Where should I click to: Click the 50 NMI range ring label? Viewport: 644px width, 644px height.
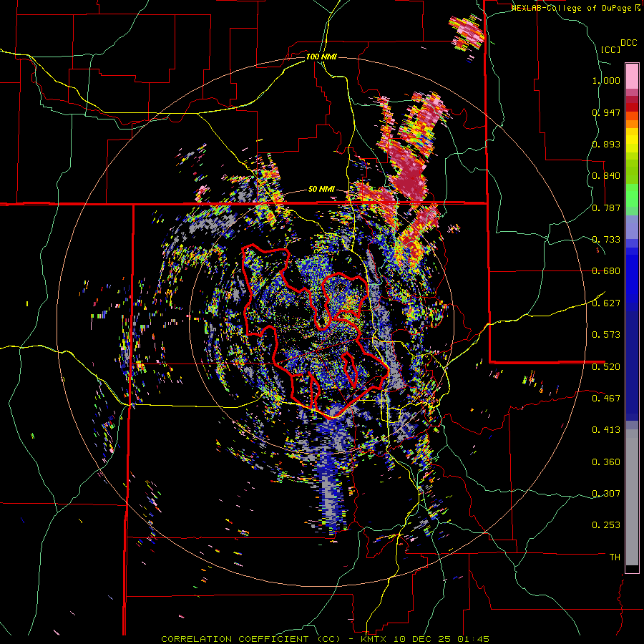point(321,190)
